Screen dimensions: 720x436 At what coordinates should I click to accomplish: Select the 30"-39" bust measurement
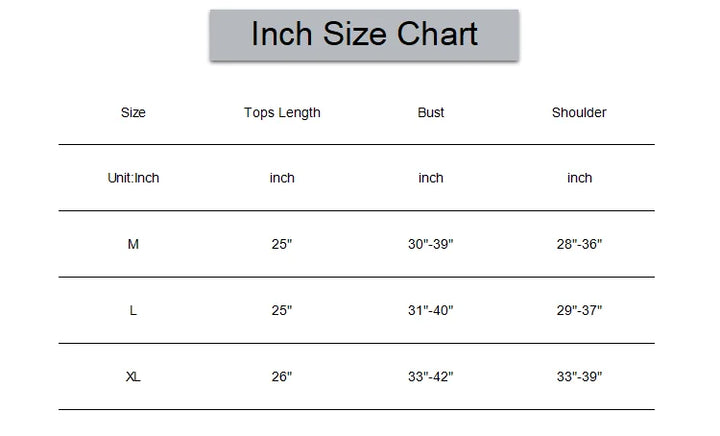point(431,244)
